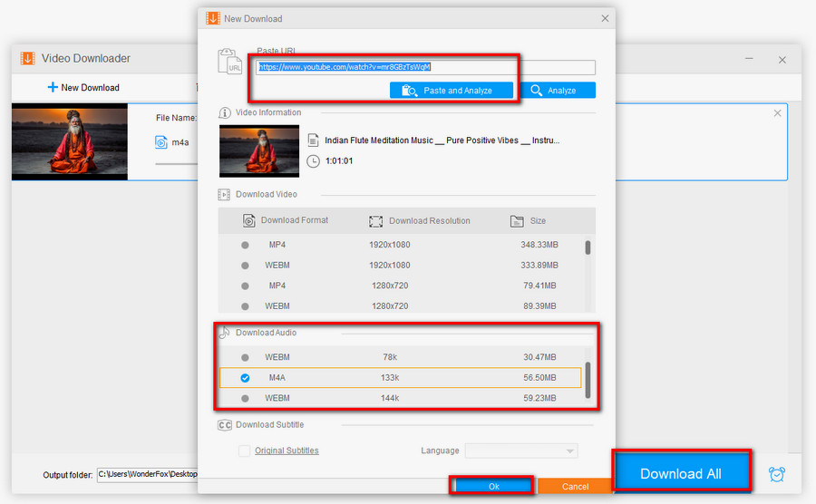Click the Paste URL input field
816x504 pixels.
[424, 67]
